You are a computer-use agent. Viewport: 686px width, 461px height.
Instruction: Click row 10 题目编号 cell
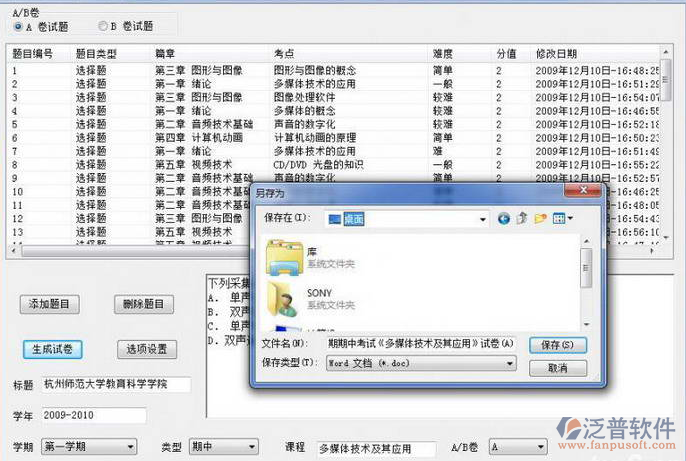point(18,192)
